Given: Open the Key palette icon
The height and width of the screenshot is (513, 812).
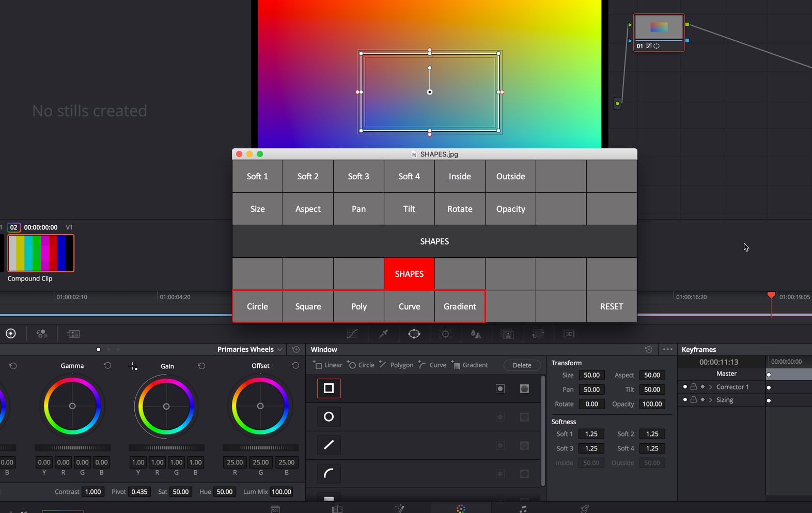Looking at the screenshot, I should coord(507,334).
